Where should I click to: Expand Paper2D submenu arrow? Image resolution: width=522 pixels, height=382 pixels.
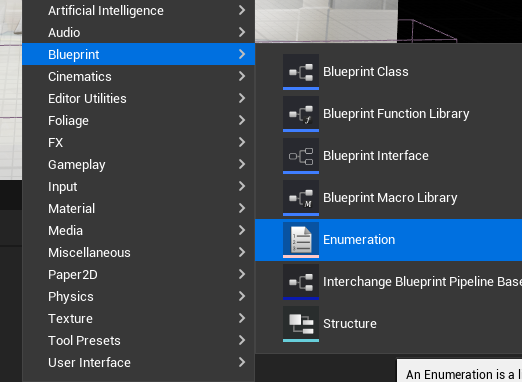tap(242, 274)
